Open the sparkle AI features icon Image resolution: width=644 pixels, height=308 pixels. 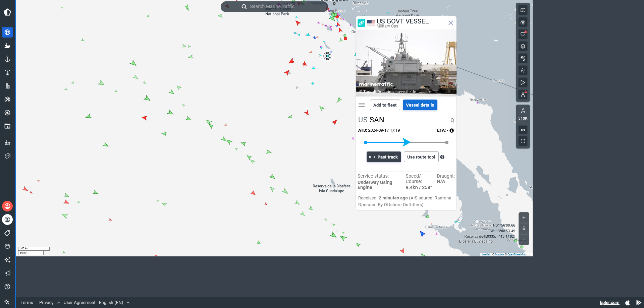tap(7, 260)
